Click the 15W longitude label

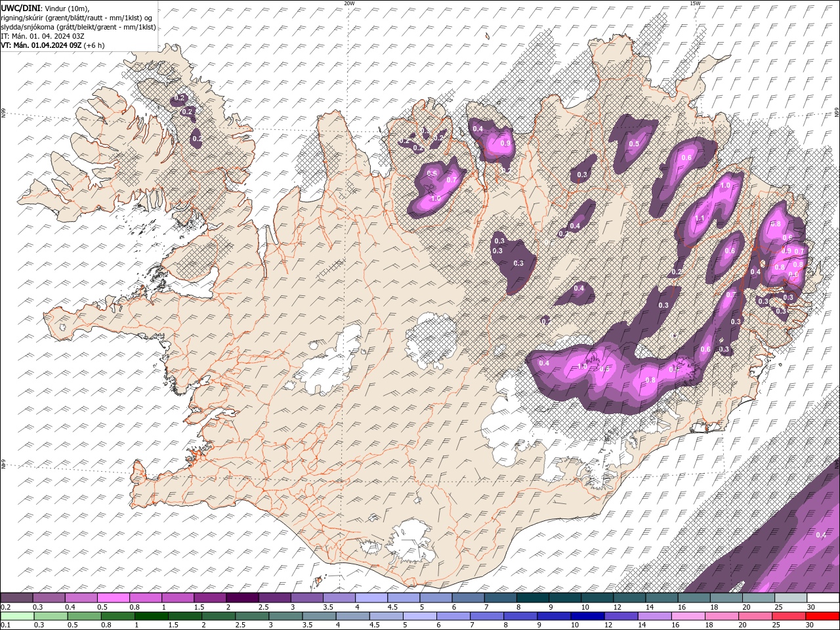click(x=695, y=3)
